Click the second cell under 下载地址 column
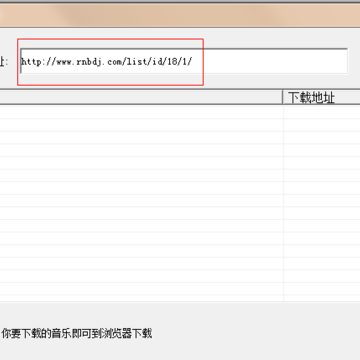Viewport: 360px width, 360px height. tap(322, 125)
